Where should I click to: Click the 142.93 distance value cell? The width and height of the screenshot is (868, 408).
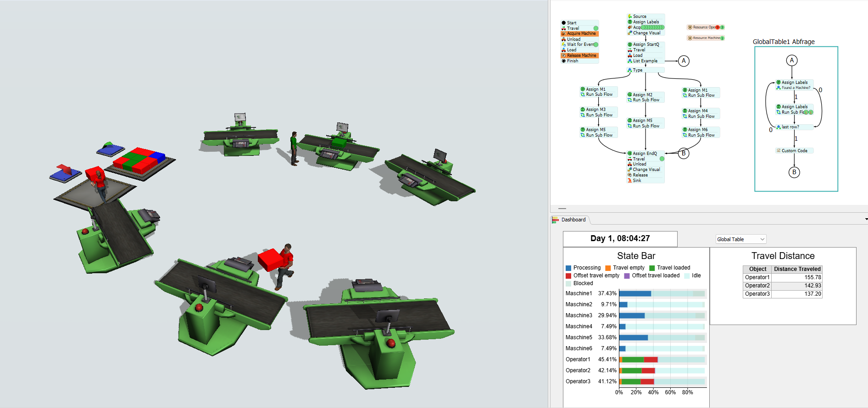point(797,286)
